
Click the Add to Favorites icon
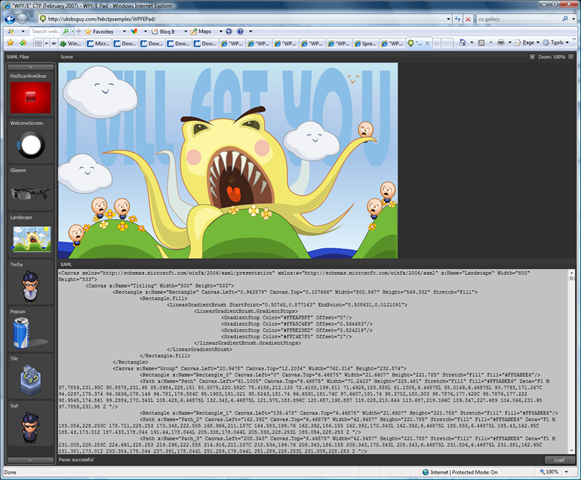[x=23, y=43]
